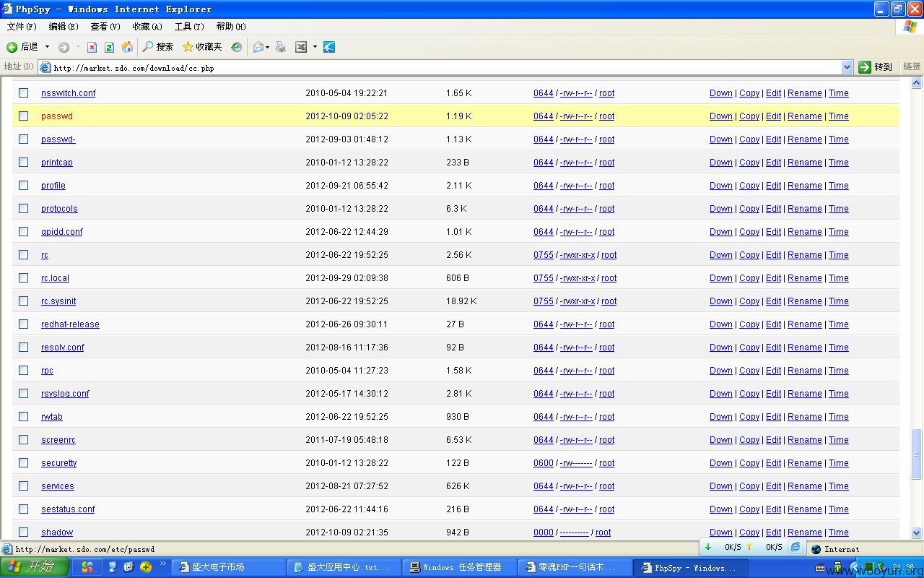Click the Windows flag logo throbber

point(910,27)
